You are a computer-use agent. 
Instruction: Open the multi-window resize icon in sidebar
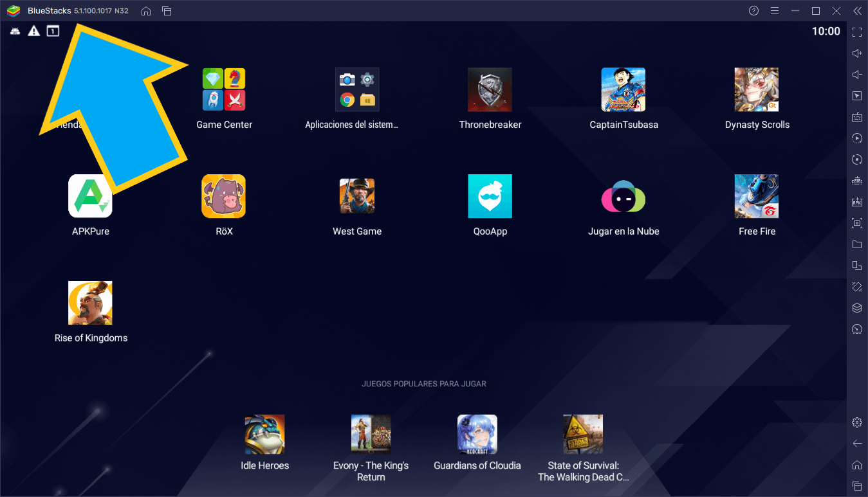tap(856, 266)
